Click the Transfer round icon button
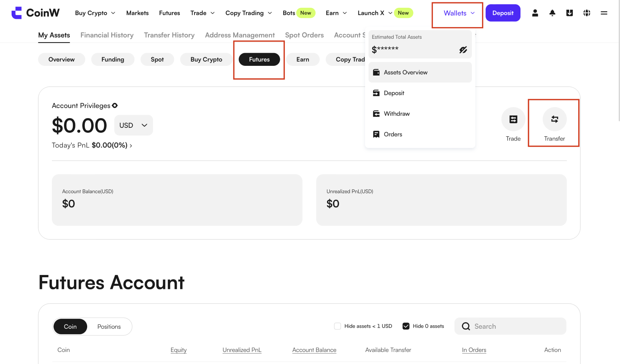The image size is (620, 364). coord(555,119)
